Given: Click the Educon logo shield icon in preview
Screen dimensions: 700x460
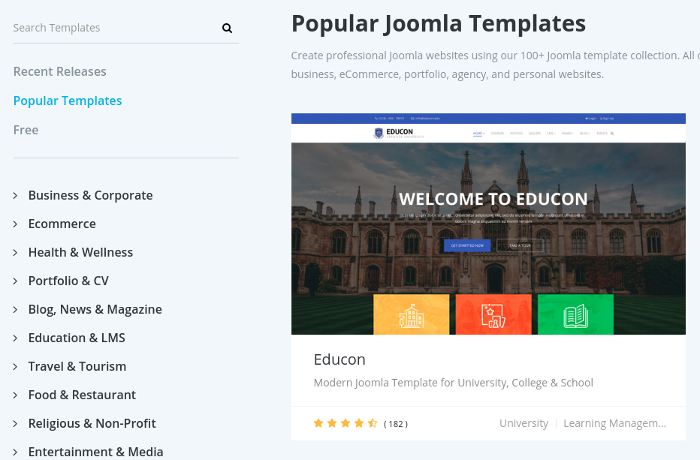Looking at the screenshot, I should point(379,133).
